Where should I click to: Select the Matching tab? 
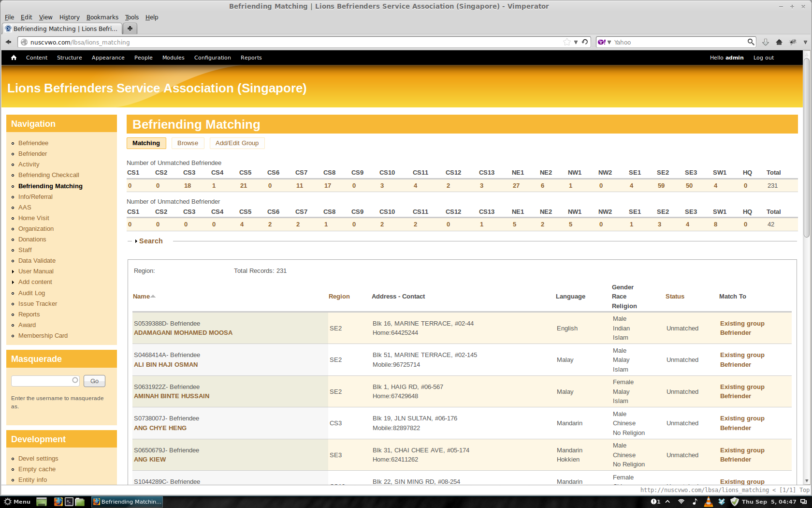click(x=146, y=143)
